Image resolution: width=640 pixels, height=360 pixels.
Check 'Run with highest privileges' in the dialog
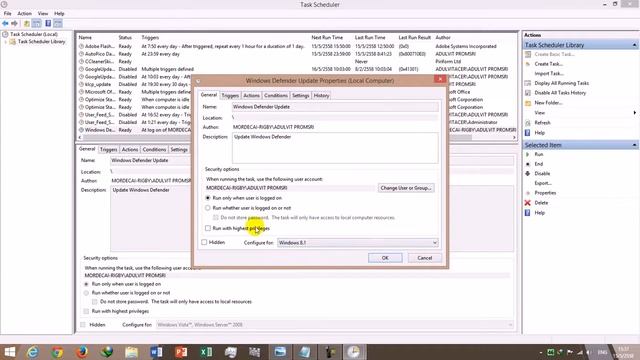click(208, 228)
